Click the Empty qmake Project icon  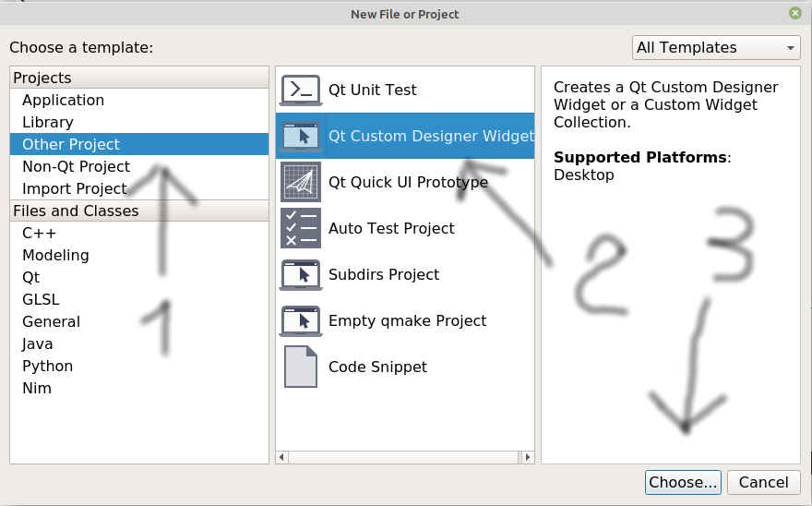pyautogui.click(x=301, y=320)
